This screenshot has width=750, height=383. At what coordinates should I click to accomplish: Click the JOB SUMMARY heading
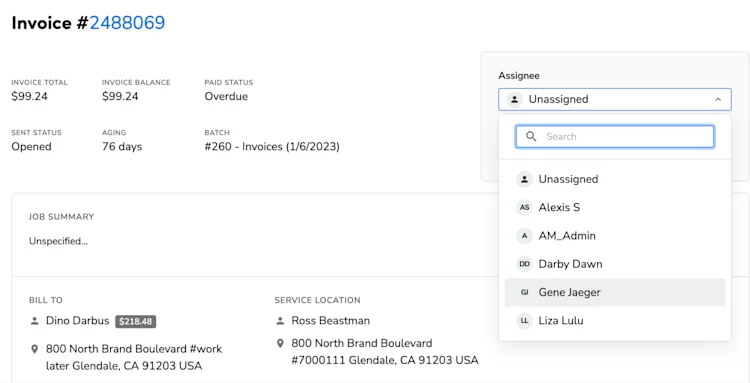[x=62, y=217]
